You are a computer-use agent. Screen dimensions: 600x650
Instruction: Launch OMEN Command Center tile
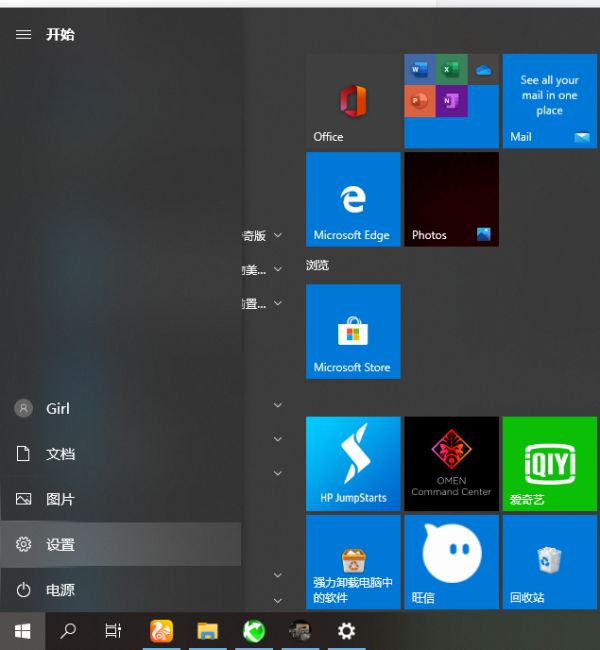451,464
